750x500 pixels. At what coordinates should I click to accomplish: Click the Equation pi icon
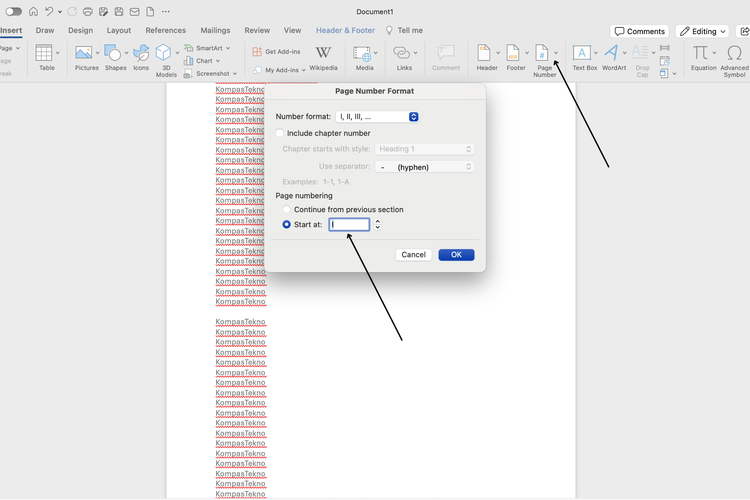point(700,53)
